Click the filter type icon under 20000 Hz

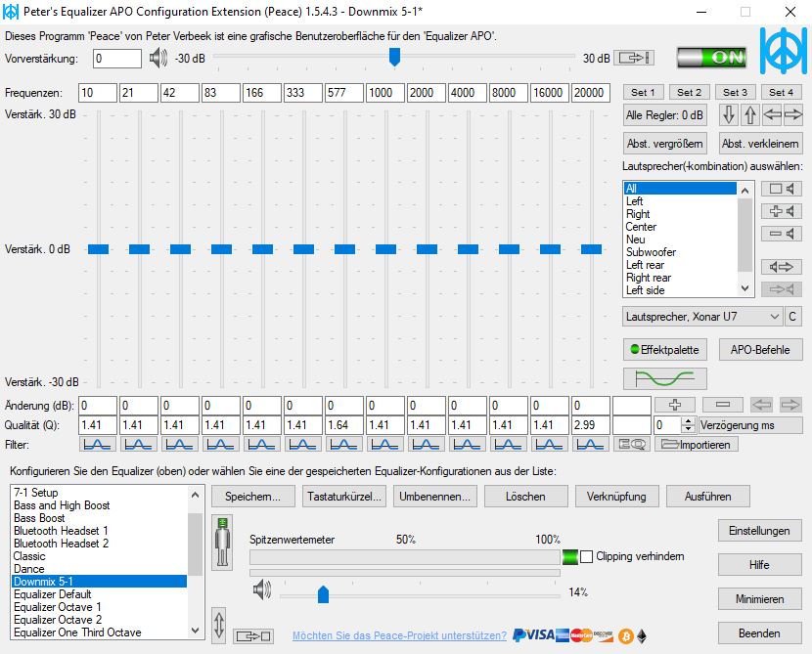tap(590, 445)
